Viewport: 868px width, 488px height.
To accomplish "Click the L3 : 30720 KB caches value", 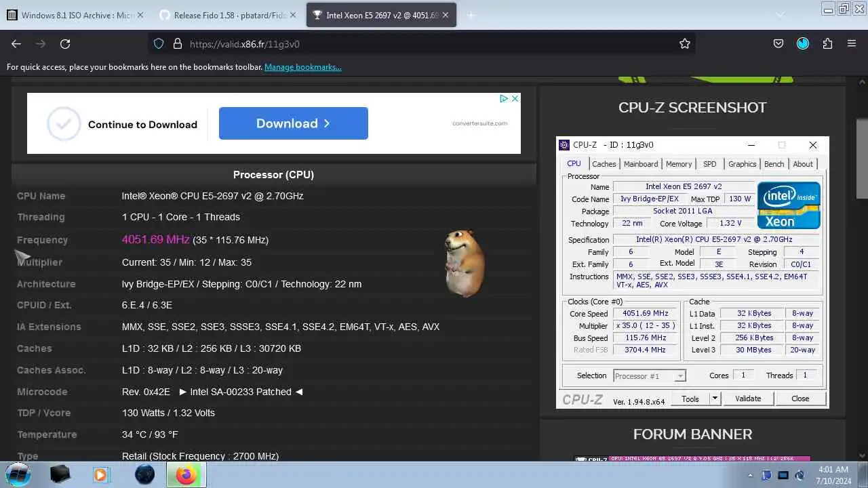I will [267, 348].
